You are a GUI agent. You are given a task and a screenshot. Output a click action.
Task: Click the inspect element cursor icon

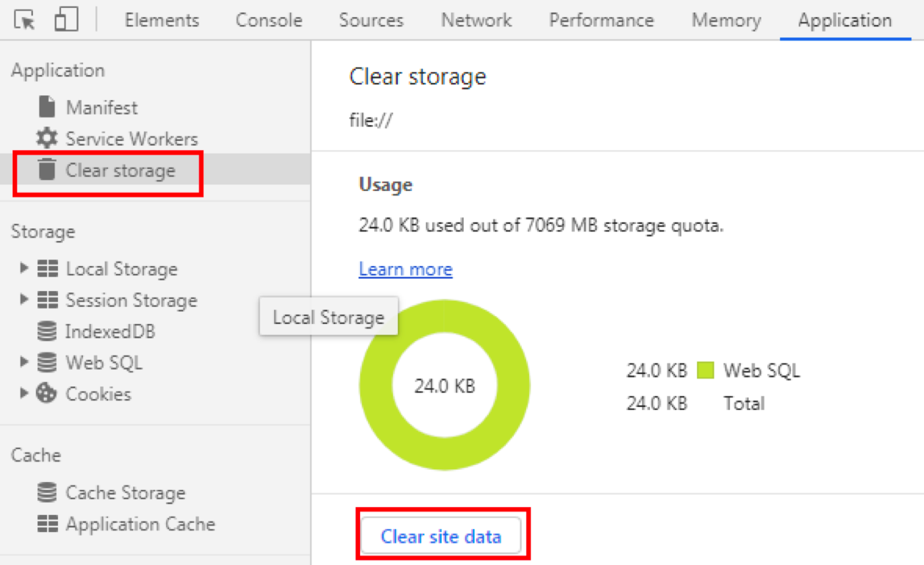[x=25, y=20]
